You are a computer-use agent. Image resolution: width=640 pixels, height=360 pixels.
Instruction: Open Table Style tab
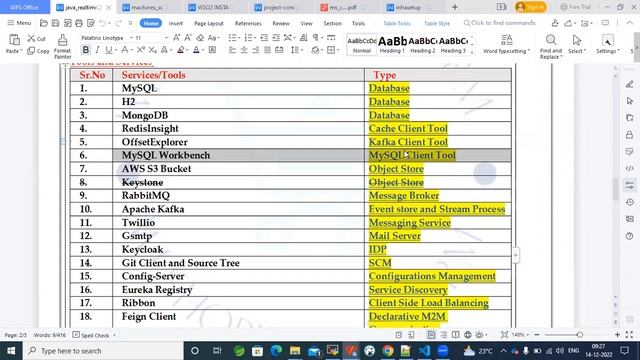(x=437, y=23)
